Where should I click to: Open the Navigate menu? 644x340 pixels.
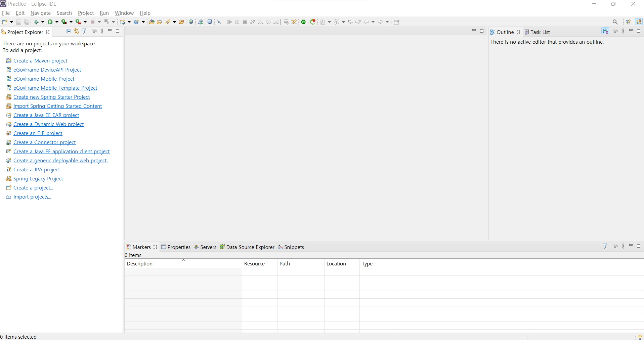coord(41,13)
